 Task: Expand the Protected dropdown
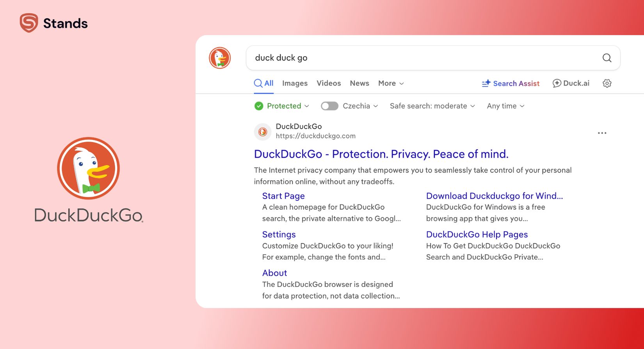pos(288,106)
